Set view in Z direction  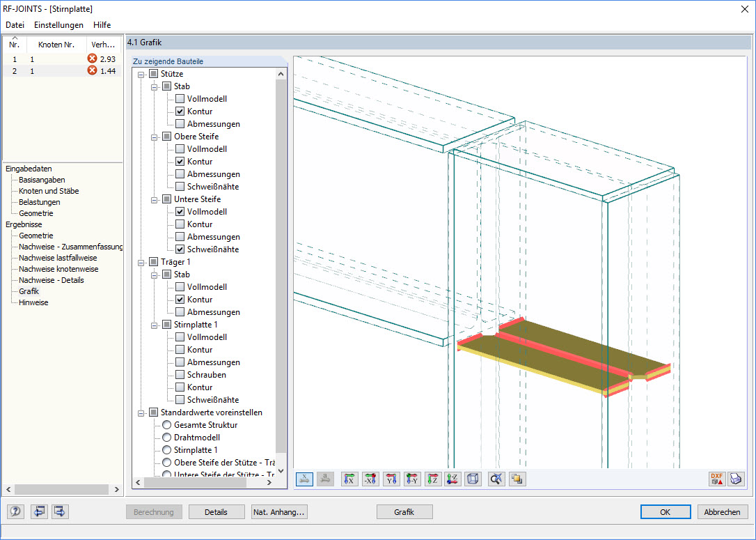pos(432,479)
